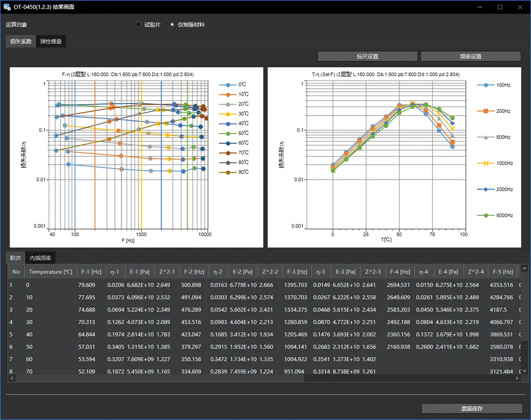Click the horizontal scrollbar left arrow
This screenshot has height=420, width=531.
(12, 378)
